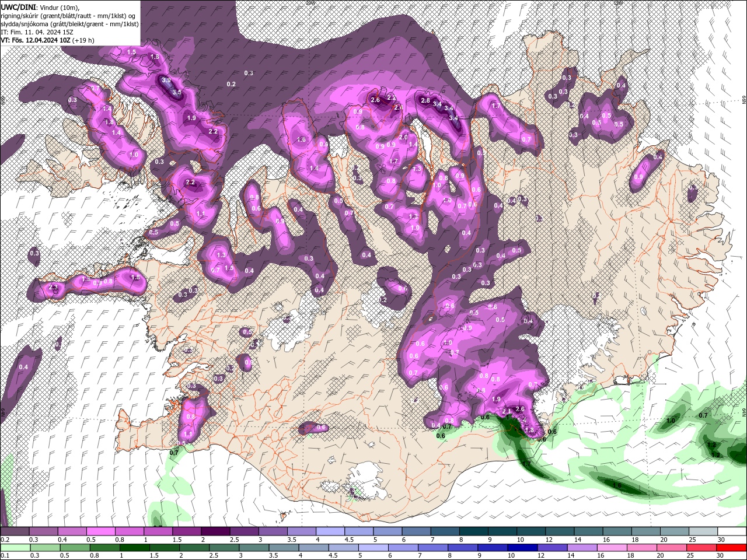
Task: Upper legend swatch between 8 and 9
Action: click(474, 531)
